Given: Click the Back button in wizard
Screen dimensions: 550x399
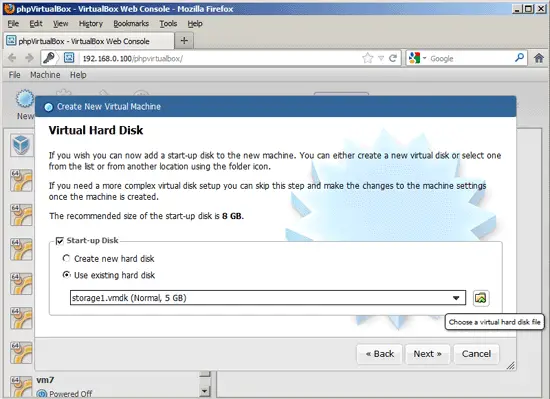Looking at the screenshot, I should tap(380, 354).
